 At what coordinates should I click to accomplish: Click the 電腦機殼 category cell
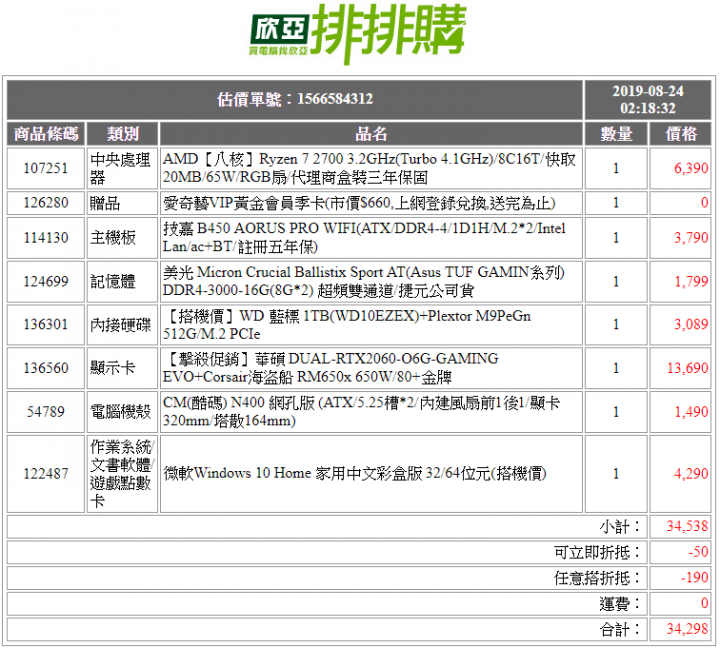click(x=123, y=411)
